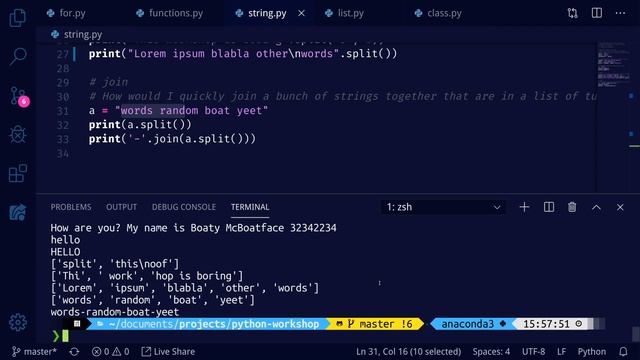Click the terminal prompt cursor input

click(65, 336)
